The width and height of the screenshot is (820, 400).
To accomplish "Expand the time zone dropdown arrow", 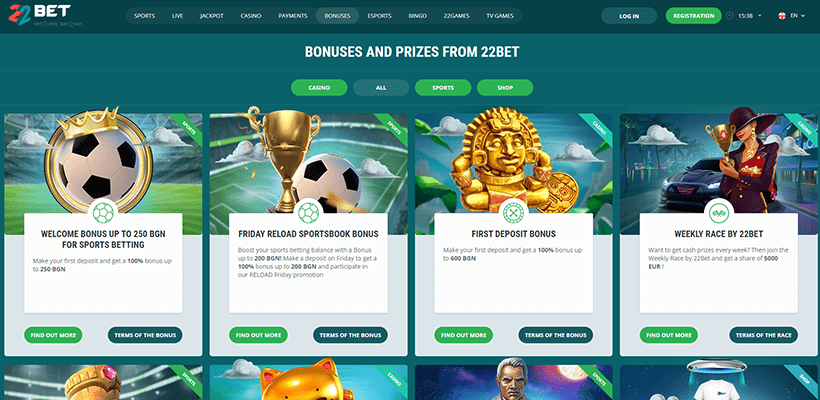I will click(760, 16).
